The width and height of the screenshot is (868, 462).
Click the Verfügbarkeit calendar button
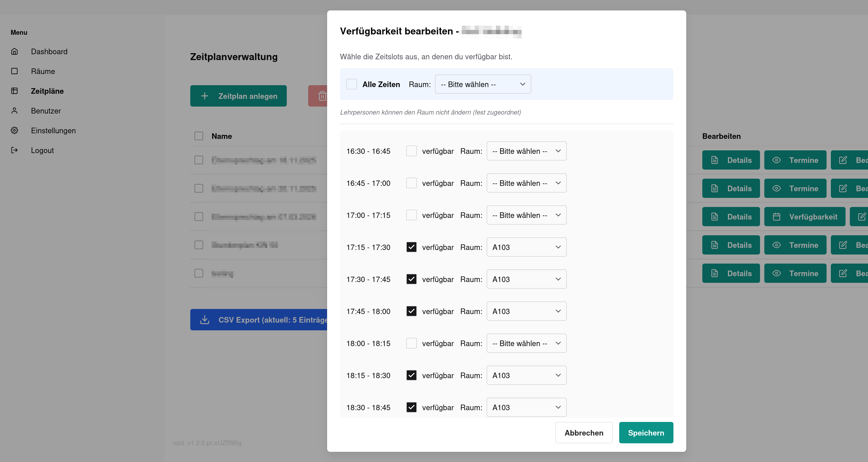tap(805, 217)
